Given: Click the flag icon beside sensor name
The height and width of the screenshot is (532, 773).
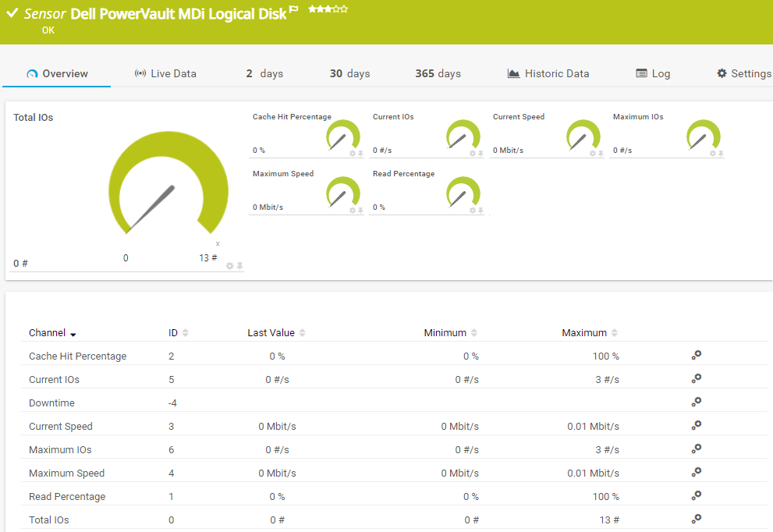Looking at the screenshot, I should click(x=293, y=9).
